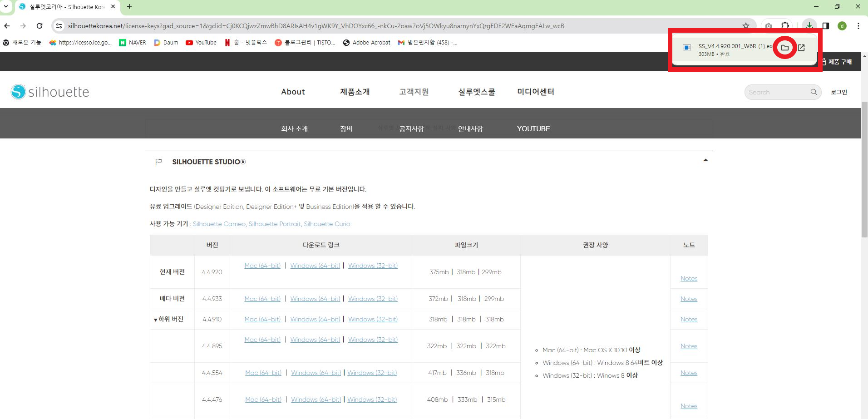
Task: Open the About menu
Action: pyautogui.click(x=293, y=92)
